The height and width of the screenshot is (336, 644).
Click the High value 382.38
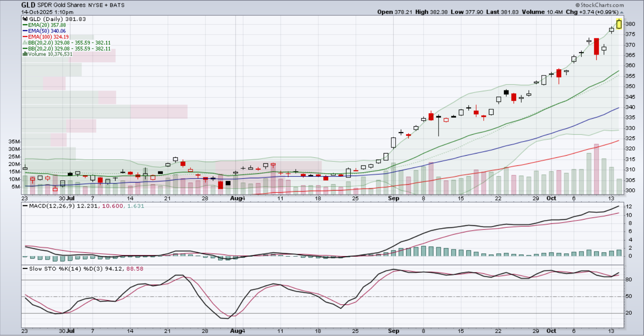(439, 12)
